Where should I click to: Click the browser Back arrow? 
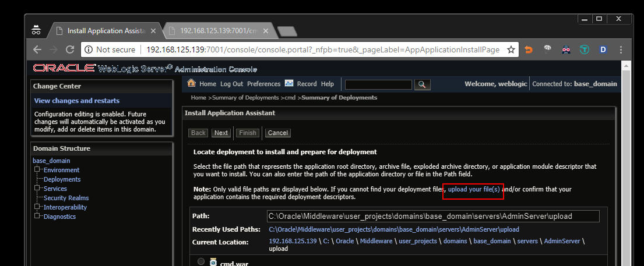pos(37,49)
